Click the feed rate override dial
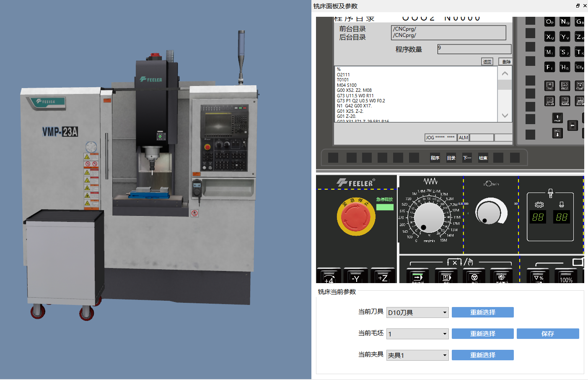Image resolution: width=588 pixels, height=380 pixels. click(x=429, y=217)
